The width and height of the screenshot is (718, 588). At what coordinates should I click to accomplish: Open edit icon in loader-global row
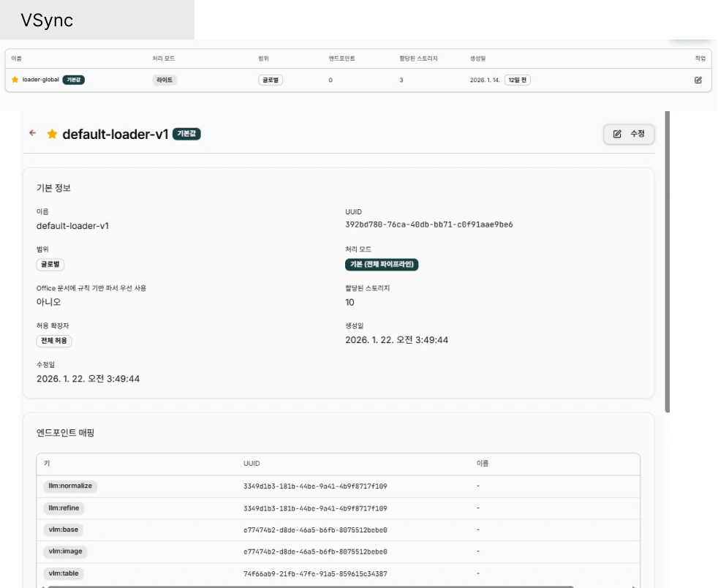click(x=698, y=80)
